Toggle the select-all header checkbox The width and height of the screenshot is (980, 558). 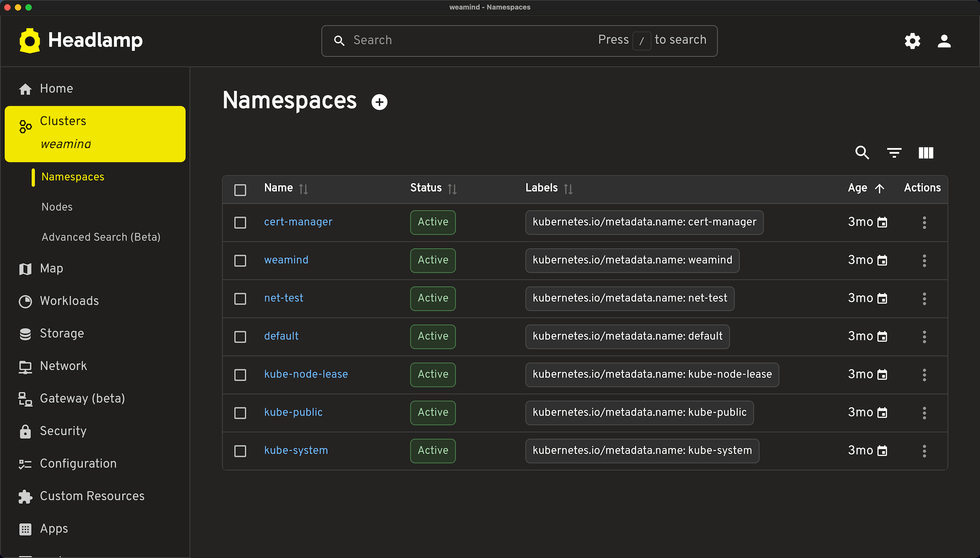coord(241,190)
